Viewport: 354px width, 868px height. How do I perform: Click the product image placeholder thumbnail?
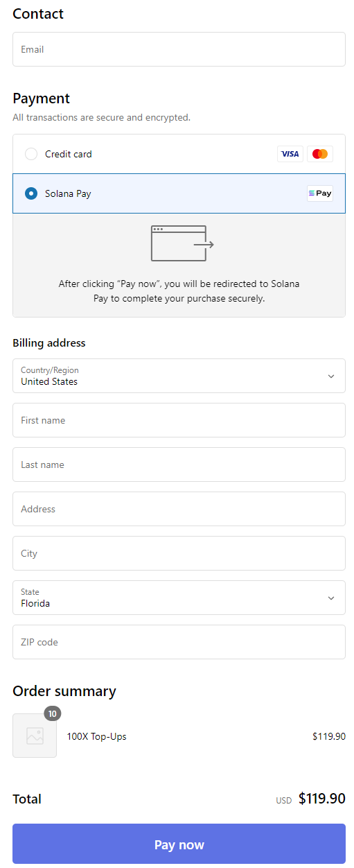[x=35, y=736]
